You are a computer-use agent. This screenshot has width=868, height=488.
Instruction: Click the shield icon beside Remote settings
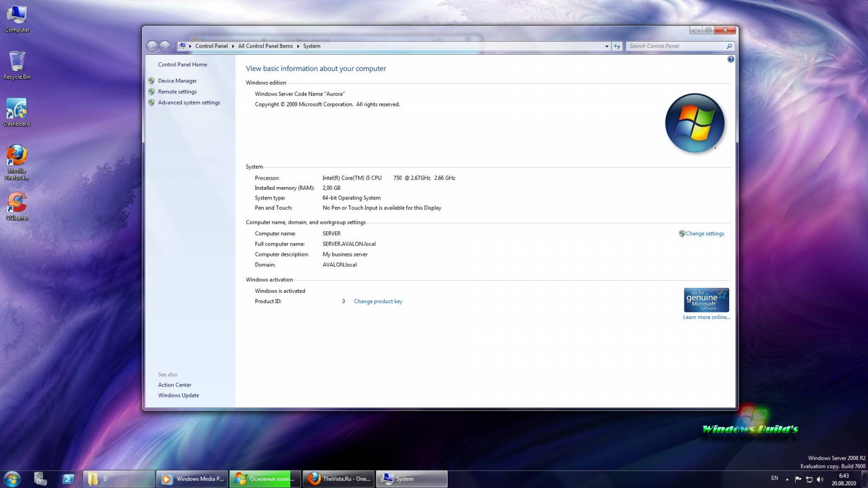151,92
